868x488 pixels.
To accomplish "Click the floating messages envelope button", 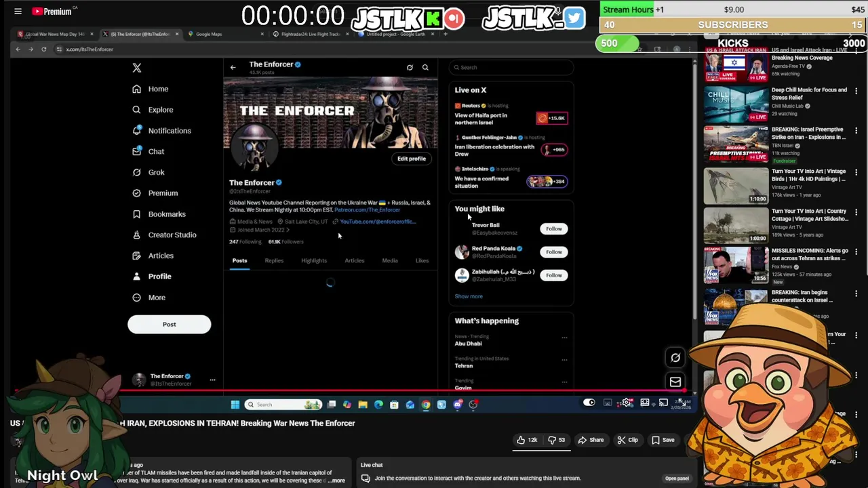I will pyautogui.click(x=675, y=382).
